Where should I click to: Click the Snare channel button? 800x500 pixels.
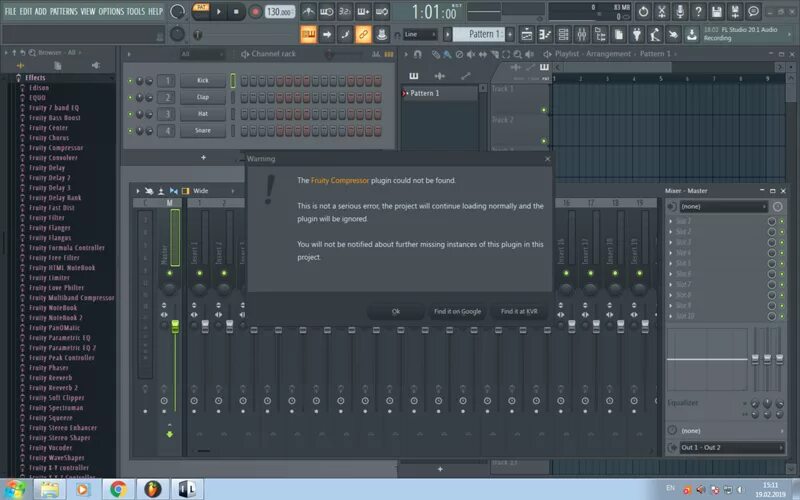[x=203, y=131]
